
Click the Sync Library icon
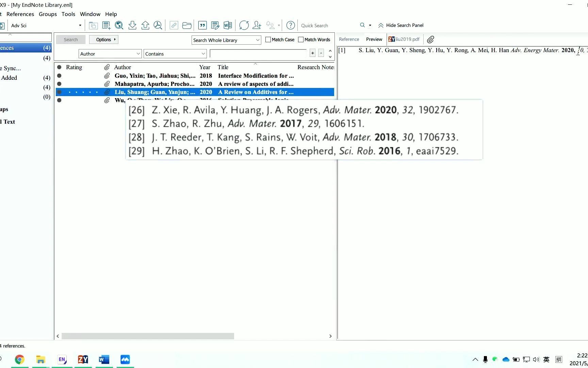pos(244,25)
